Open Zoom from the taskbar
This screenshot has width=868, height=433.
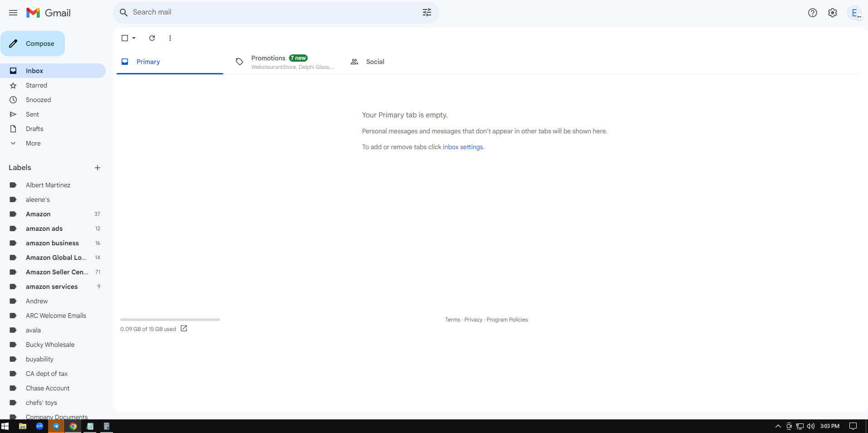39,426
